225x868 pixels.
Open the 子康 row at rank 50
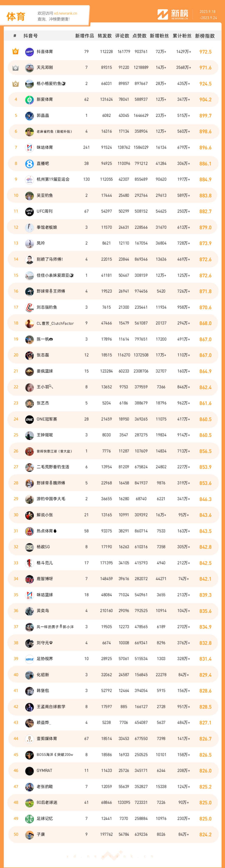click(113, 835)
